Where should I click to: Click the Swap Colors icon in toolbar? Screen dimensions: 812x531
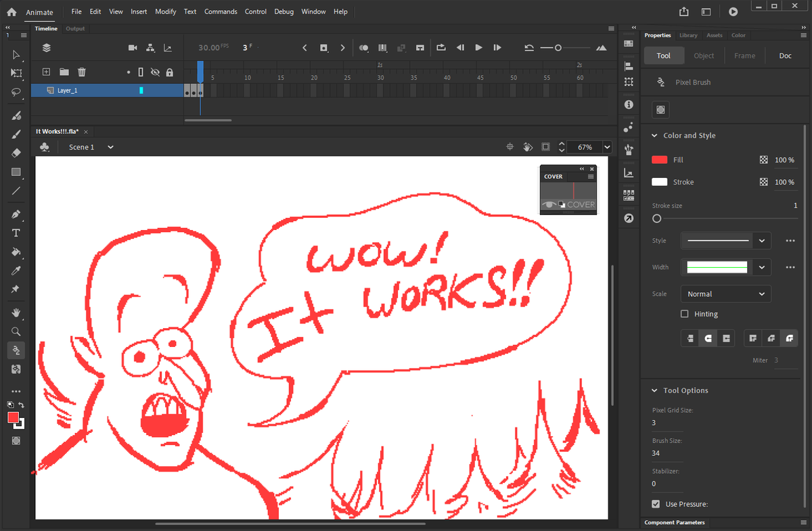(x=22, y=405)
